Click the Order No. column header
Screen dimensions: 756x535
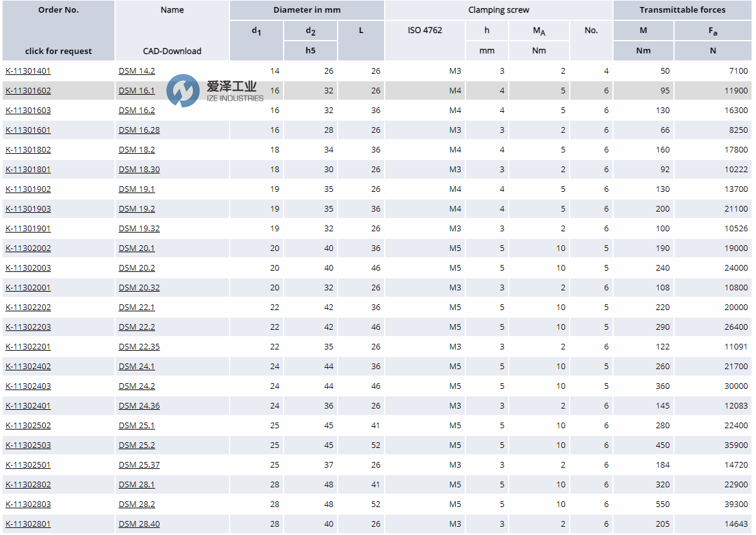click(x=58, y=10)
